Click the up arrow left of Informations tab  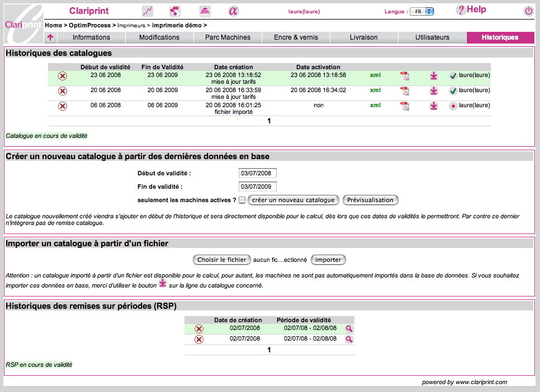point(50,37)
